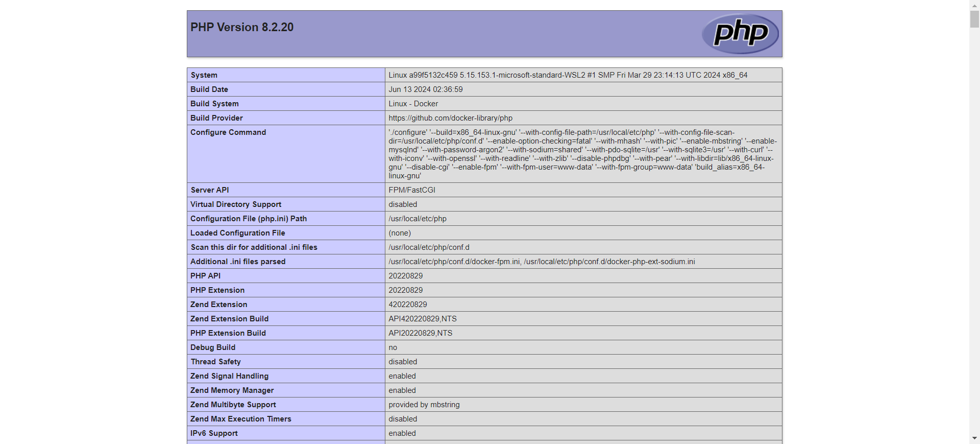This screenshot has width=980, height=444.
Task: Click the PHP API label
Action: tap(206, 276)
